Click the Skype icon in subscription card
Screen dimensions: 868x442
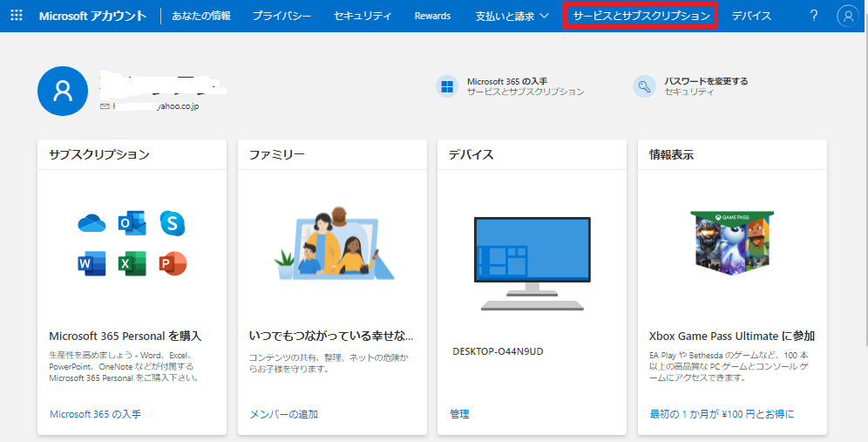click(x=173, y=223)
